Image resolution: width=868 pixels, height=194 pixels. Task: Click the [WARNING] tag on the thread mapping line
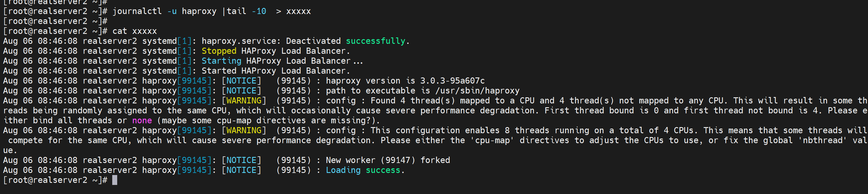pyautogui.click(x=244, y=101)
